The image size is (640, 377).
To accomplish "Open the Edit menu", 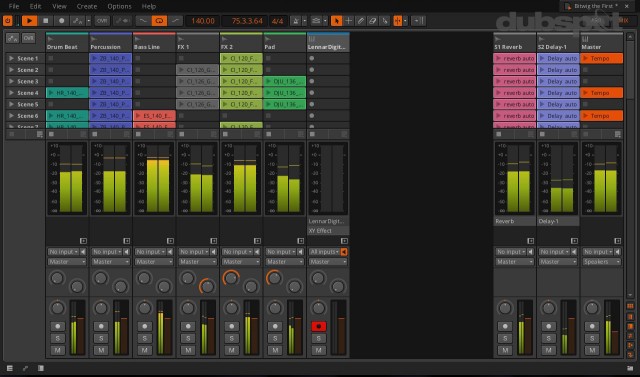I will click(x=35, y=6).
